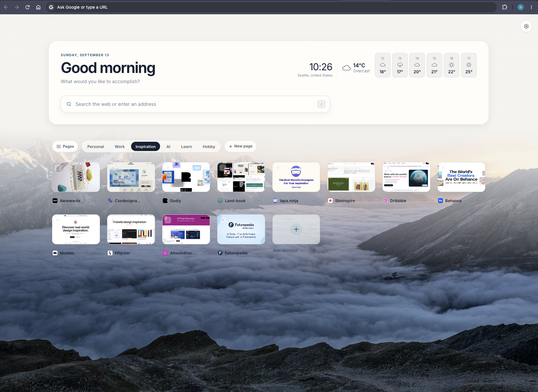This screenshot has height=392, width=538.
Task: Click the Httpster favicon
Action: coord(110,253)
